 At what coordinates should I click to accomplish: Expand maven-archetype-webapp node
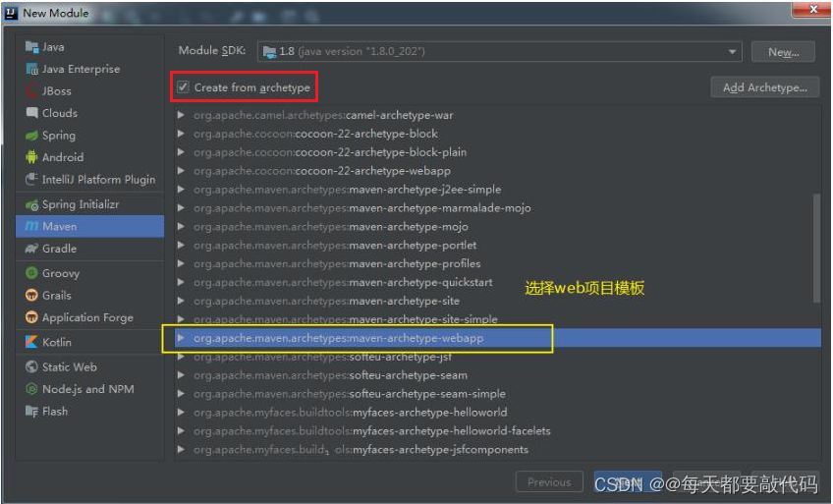[x=181, y=338]
